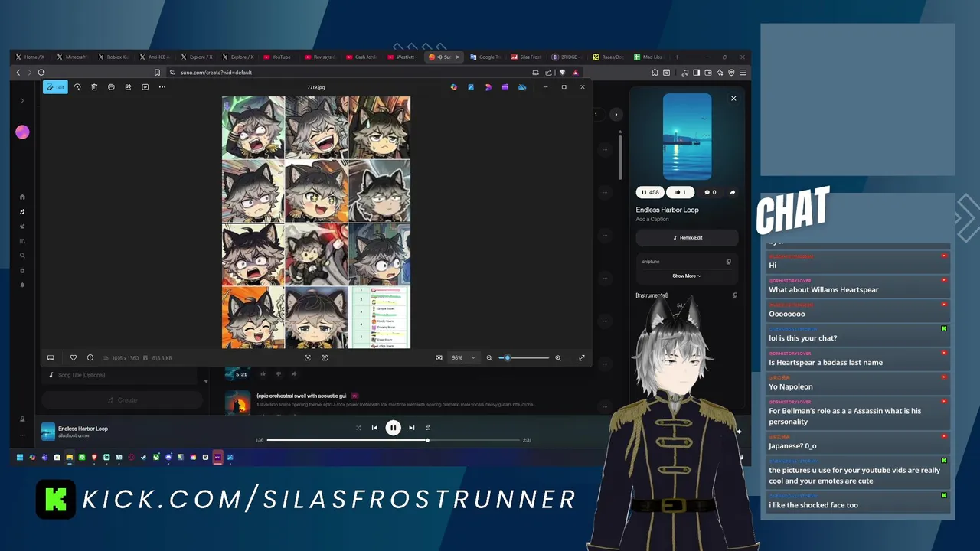Image resolution: width=980 pixels, height=551 pixels.
Task: Click the Edit button in photo viewer
Action: 55,87
